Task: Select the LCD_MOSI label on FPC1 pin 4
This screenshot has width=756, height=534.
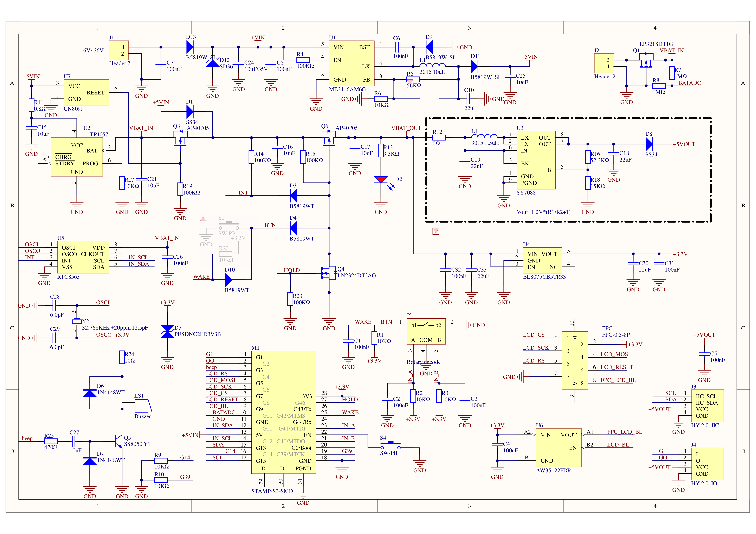Action: [615, 354]
